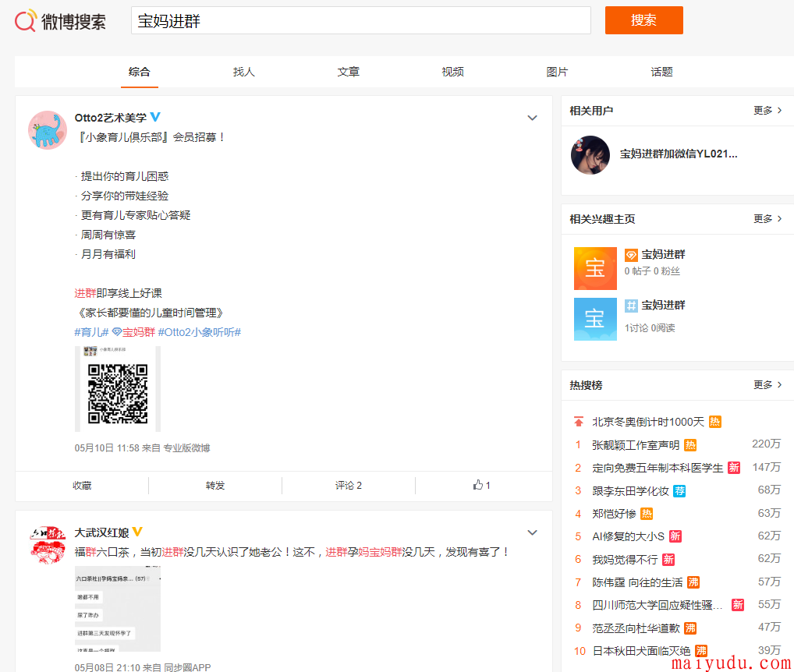The width and height of the screenshot is (794, 672).
Task: Click 新 badge next to AI修复的大小S
Action: pos(675,536)
